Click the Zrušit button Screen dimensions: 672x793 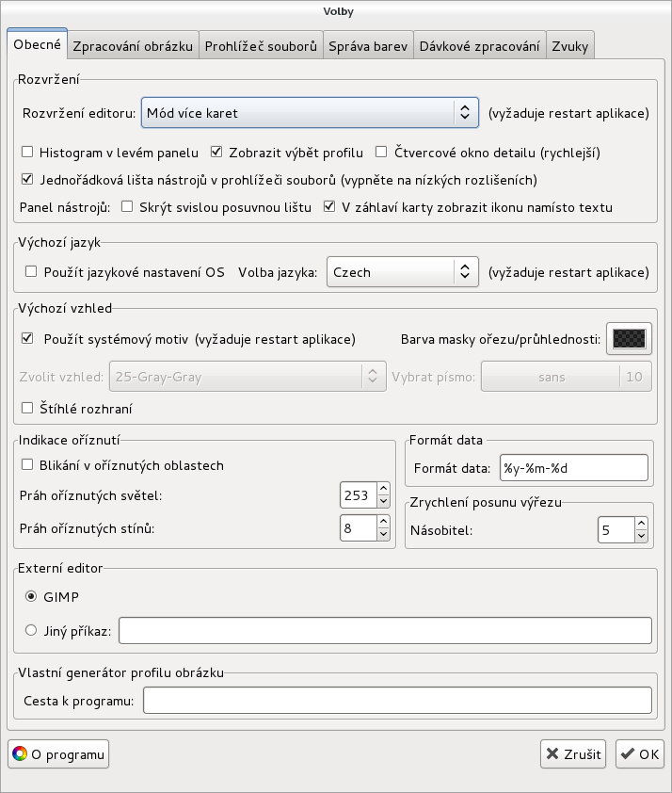click(x=573, y=754)
